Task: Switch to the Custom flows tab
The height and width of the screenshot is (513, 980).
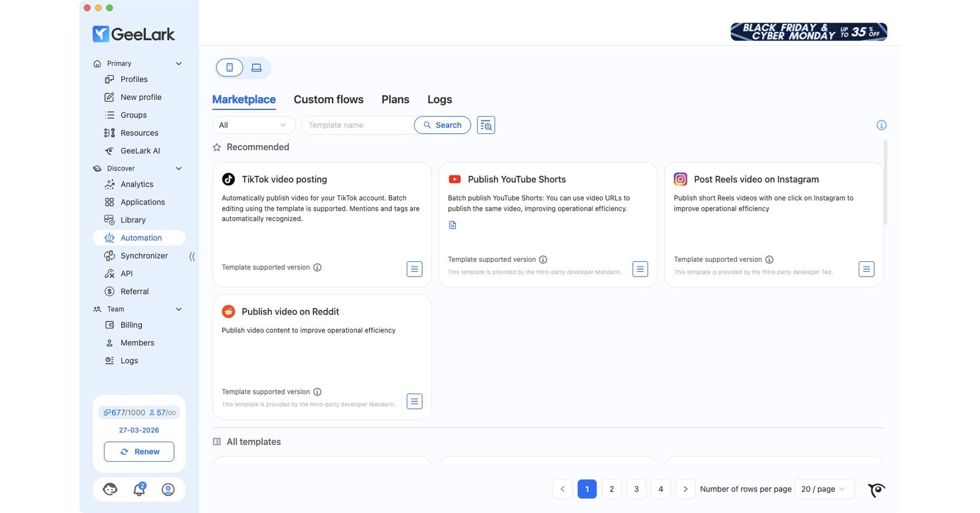Action: [329, 99]
